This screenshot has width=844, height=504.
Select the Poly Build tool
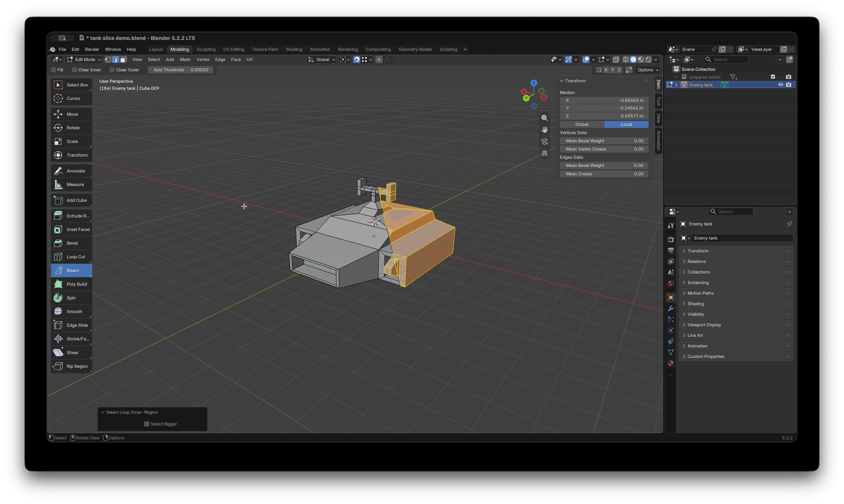pyautogui.click(x=71, y=284)
